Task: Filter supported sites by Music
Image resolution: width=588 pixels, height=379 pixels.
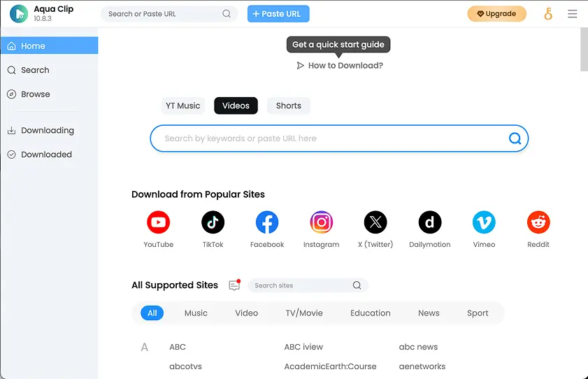Action: click(196, 313)
